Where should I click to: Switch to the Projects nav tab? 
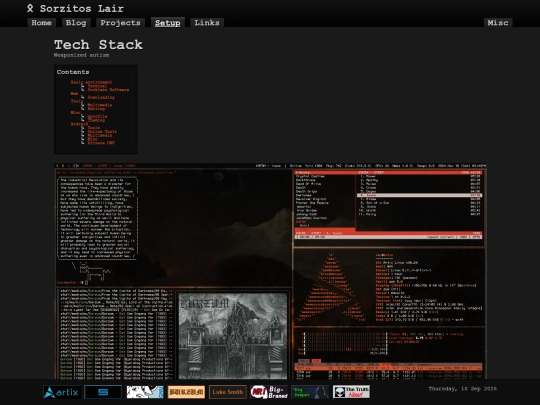120,23
